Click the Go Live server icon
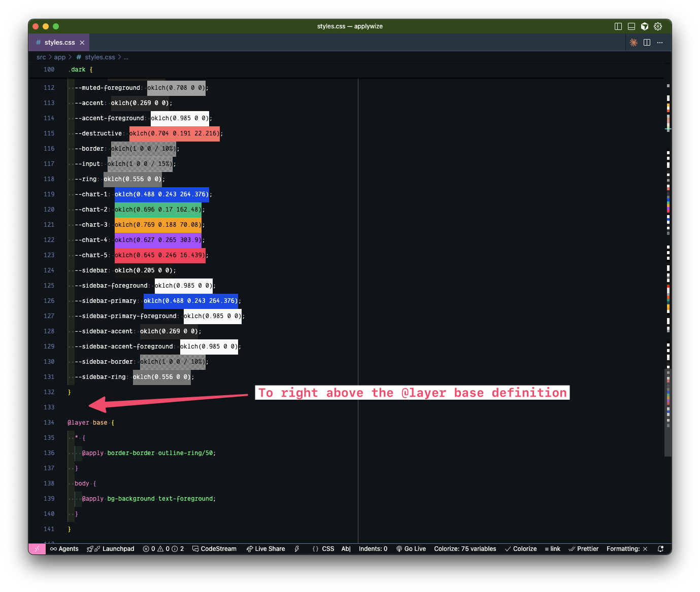The image size is (700, 592). coord(411,548)
